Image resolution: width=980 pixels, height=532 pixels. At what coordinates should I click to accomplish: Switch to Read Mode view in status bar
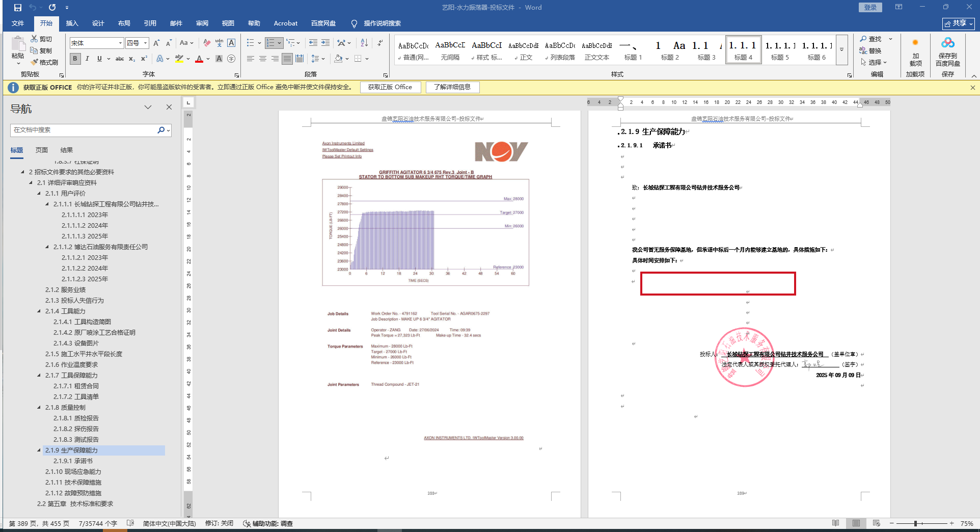[836, 523]
